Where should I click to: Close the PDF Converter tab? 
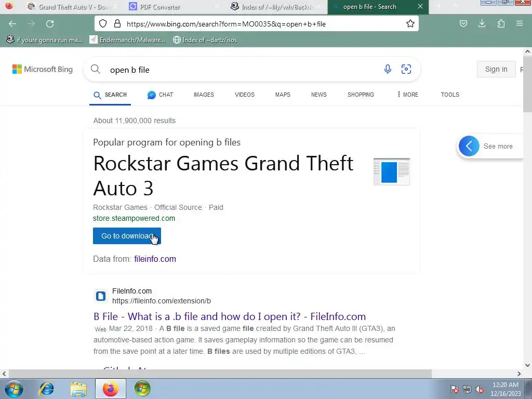click(218, 6)
